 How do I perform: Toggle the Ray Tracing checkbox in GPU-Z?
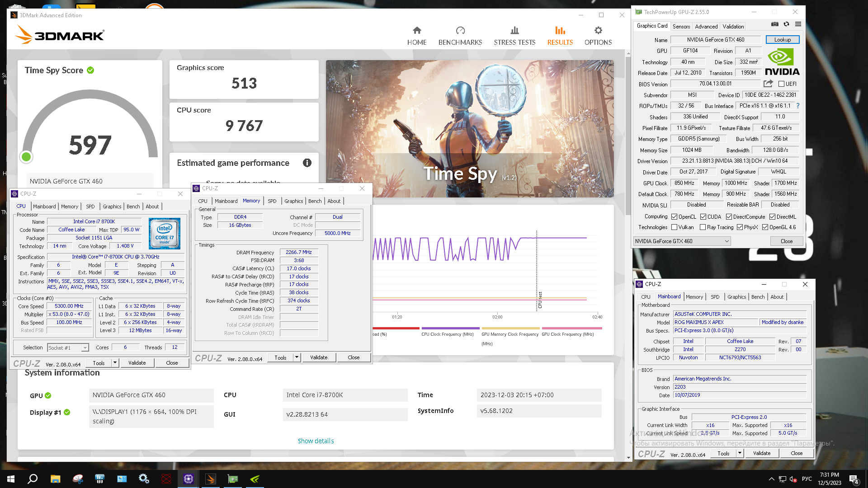pyautogui.click(x=703, y=227)
